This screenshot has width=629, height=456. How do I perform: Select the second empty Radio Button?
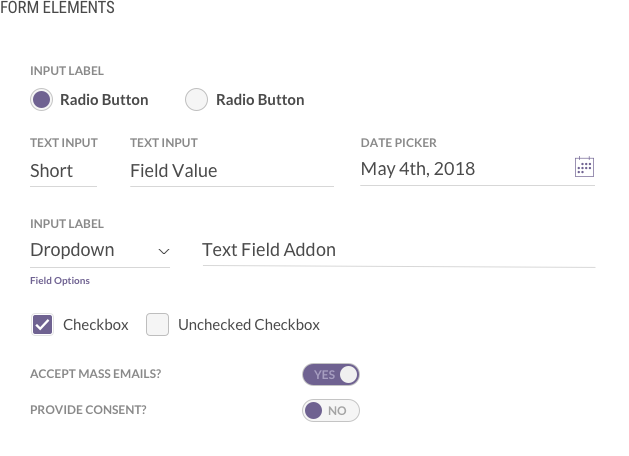tap(197, 100)
